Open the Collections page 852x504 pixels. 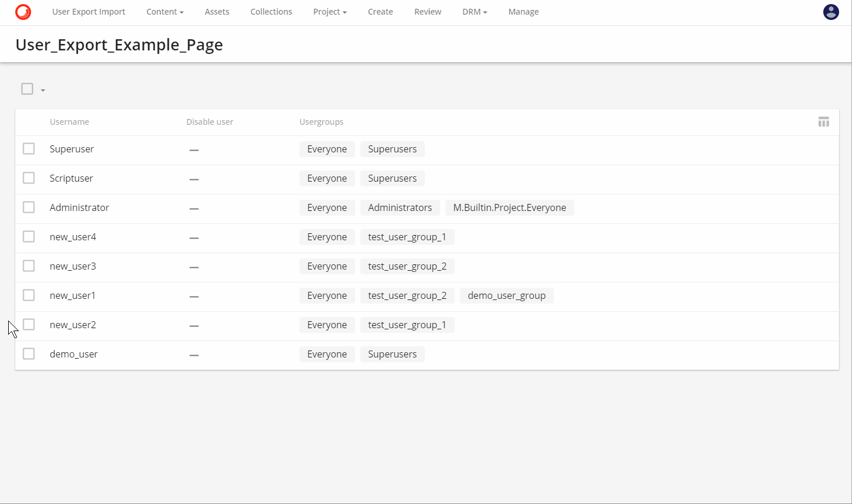click(x=271, y=12)
